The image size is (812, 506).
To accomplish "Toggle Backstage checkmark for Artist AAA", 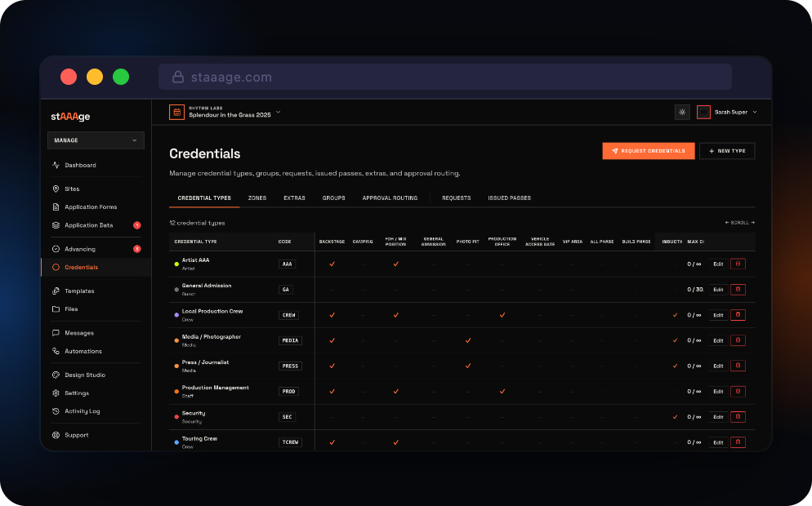I will (x=332, y=264).
